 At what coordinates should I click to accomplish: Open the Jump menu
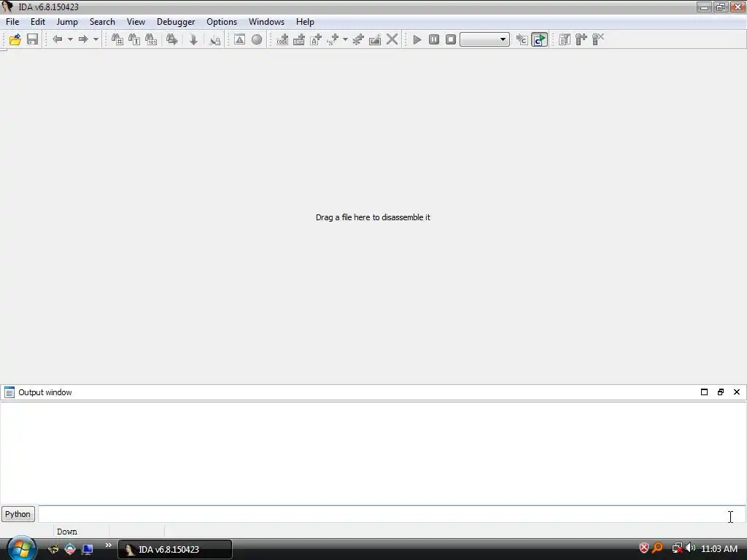pyautogui.click(x=67, y=22)
